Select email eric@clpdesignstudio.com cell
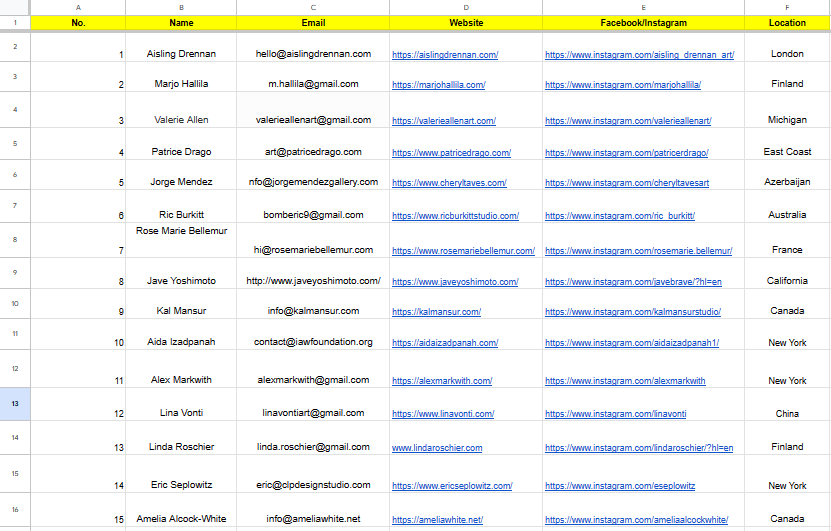 coord(313,474)
